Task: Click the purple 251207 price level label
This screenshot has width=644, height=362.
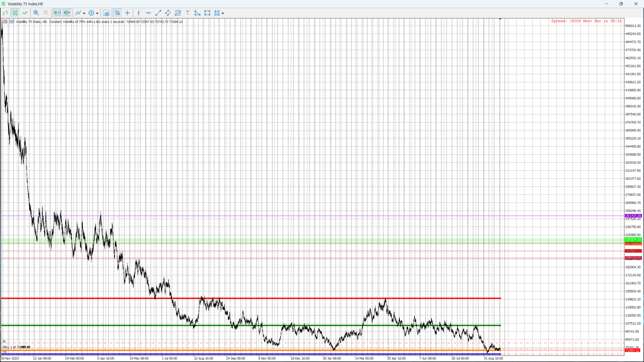Action: pos(633,216)
